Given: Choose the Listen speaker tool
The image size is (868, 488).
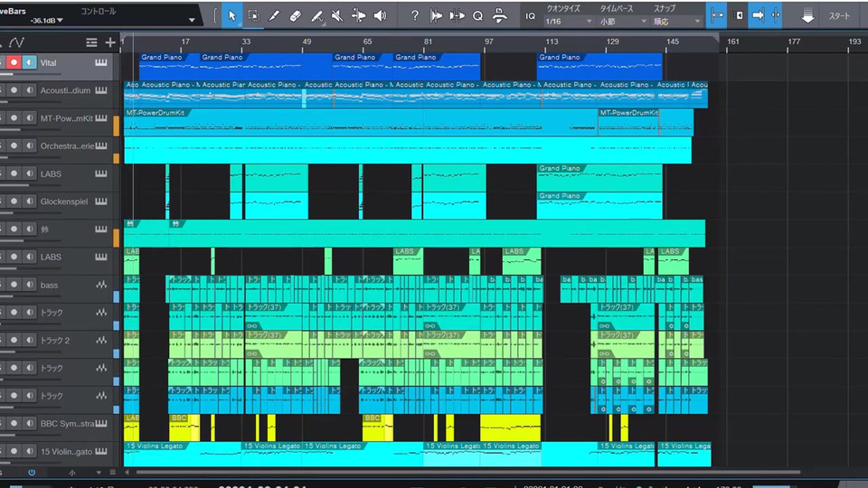Looking at the screenshot, I should pyautogui.click(x=380, y=15).
